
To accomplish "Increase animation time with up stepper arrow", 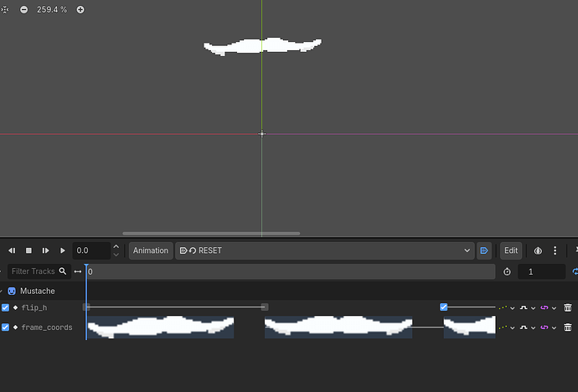I will [x=116, y=246].
